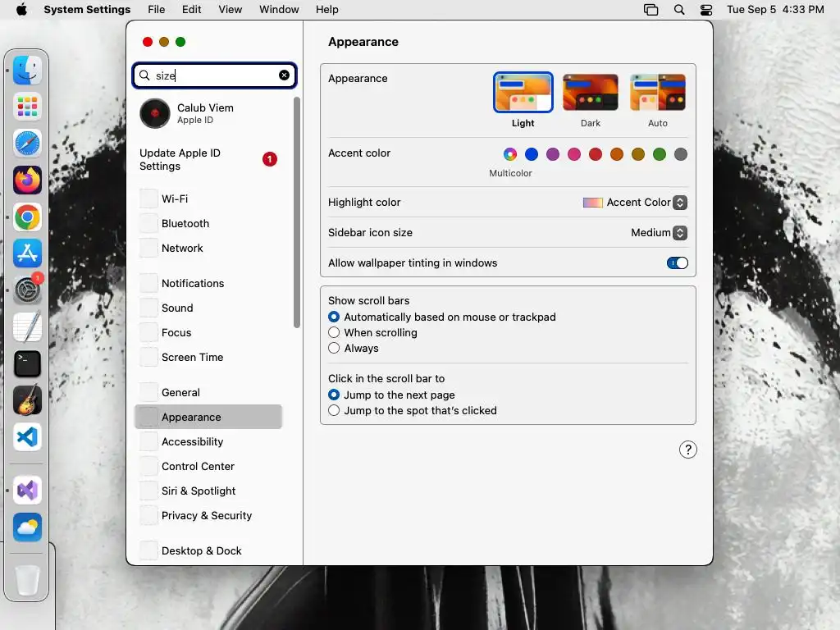Viewport: 840px width, 630px height.
Task: Open Control Center in menu bar
Action: pos(706,9)
